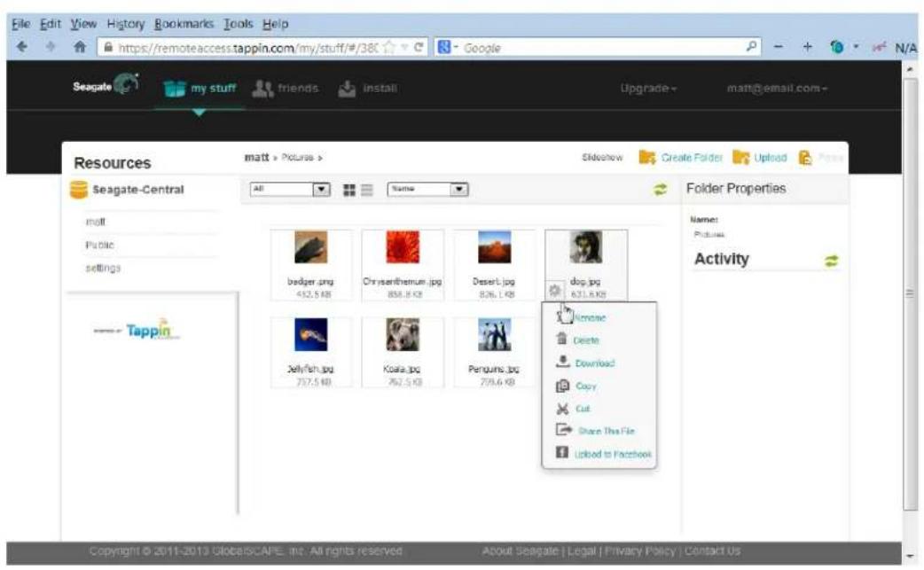Open the install tab
Viewport: 924px width, 570px height.
(x=368, y=89)
